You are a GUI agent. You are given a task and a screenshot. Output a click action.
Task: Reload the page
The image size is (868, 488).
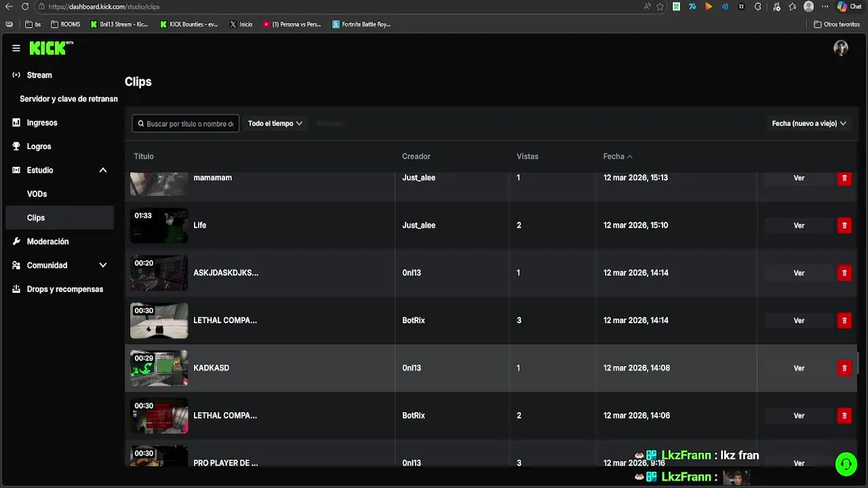[25, 7]
